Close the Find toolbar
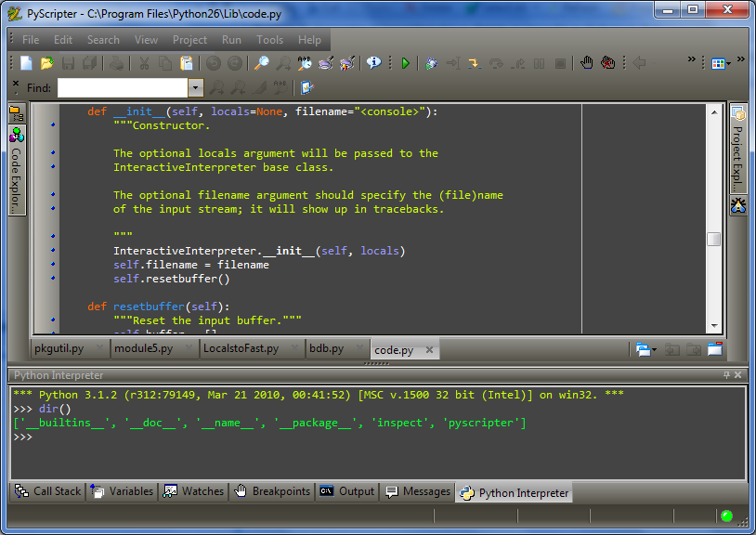This screenshot has width=756, height=535. pos(16,84)
